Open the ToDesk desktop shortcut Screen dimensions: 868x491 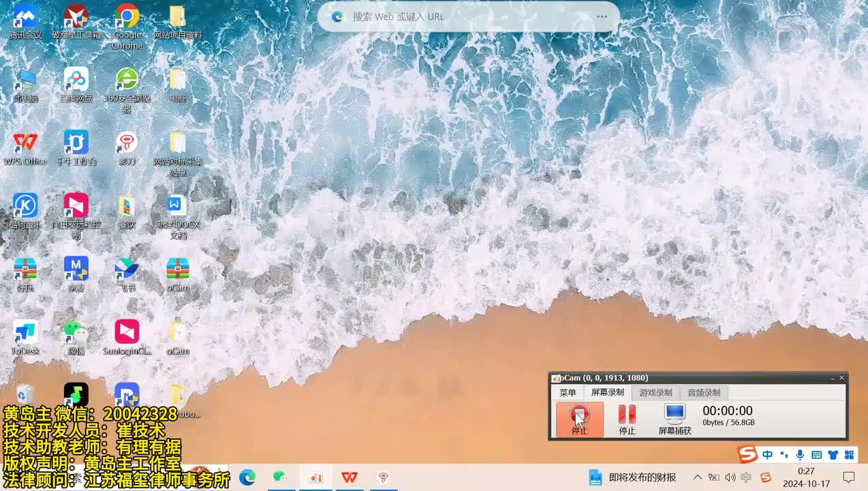tap(25, 338)
